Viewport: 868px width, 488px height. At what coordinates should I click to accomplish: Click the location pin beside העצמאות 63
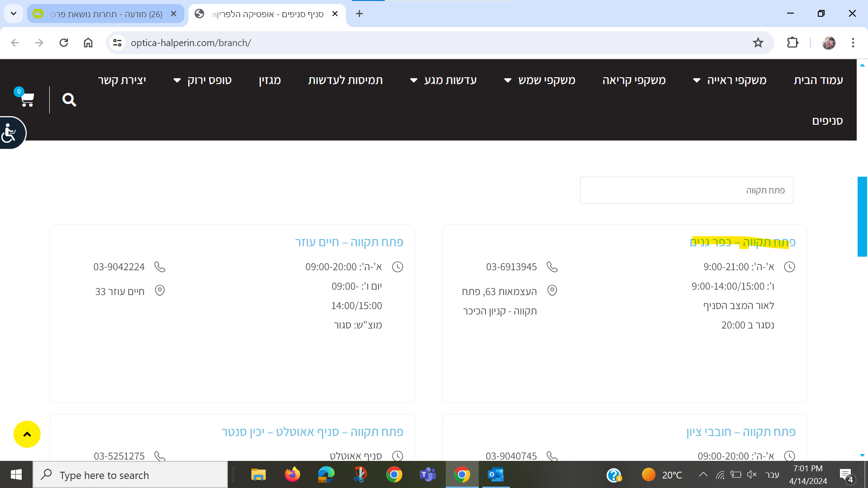[552, 291]
